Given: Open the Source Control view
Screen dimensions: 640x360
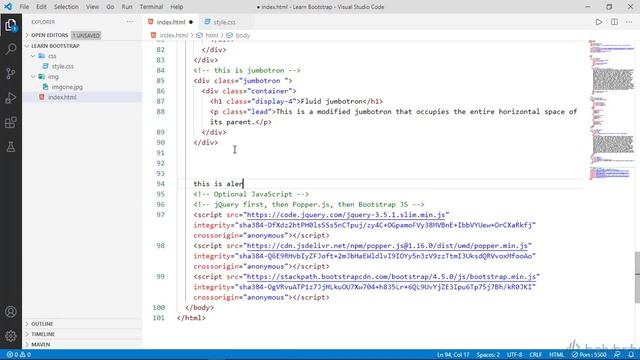Looking at the screenshot, I should click(11, 73).
